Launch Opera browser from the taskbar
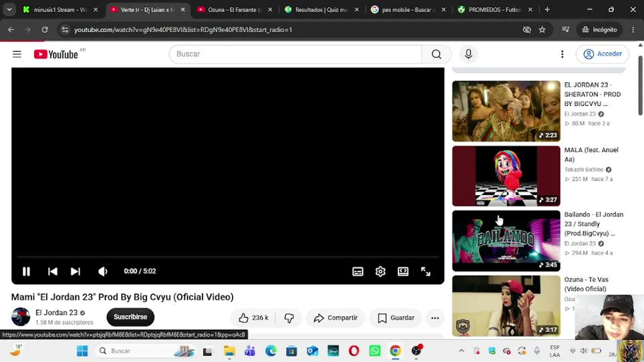The height and width of the screenshot is (362, 644). pyautogui.click(x=354, y=351)
